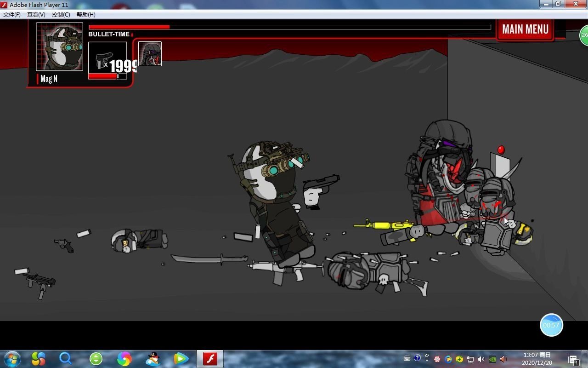Minimize the Adobe Flash Player window
Viewport: 588px width, 368px height.
(x=546, y=4)
